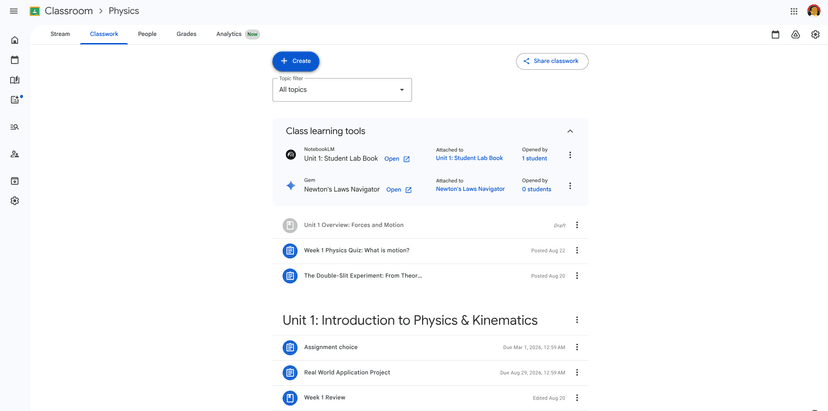Open more options for Week 1 Review

click(x=577, y=398)
